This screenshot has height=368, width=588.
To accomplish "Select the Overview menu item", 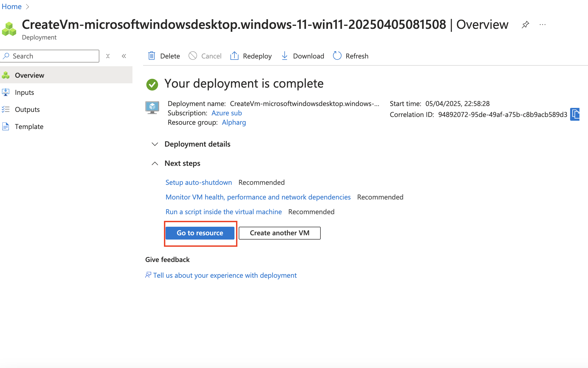I will 66,75.
